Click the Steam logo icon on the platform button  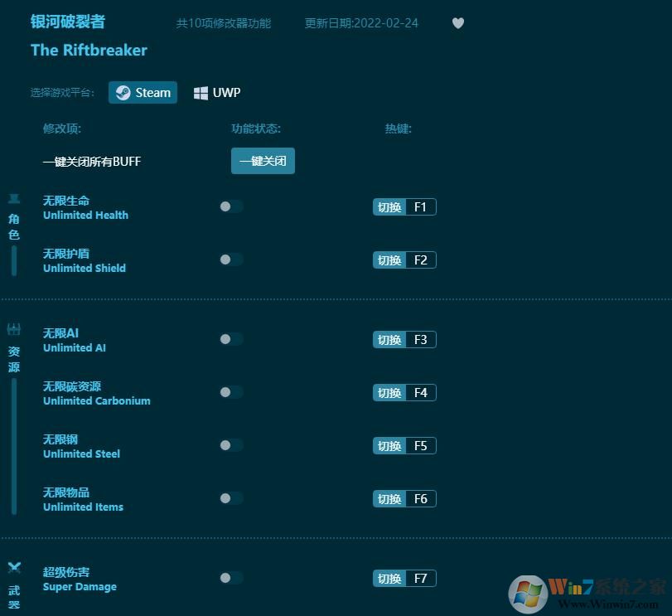point(123,92)
